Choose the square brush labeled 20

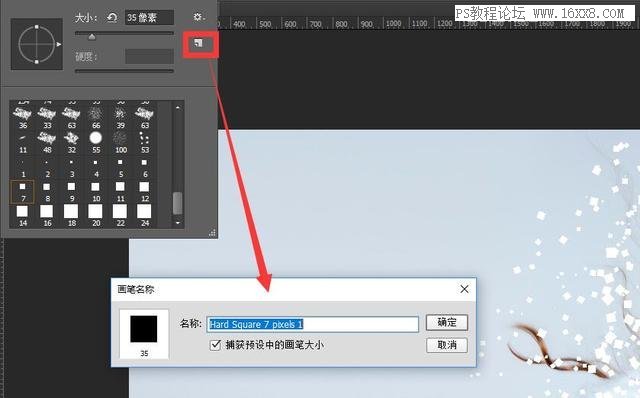pyautogui.click(x=96, y=216)
